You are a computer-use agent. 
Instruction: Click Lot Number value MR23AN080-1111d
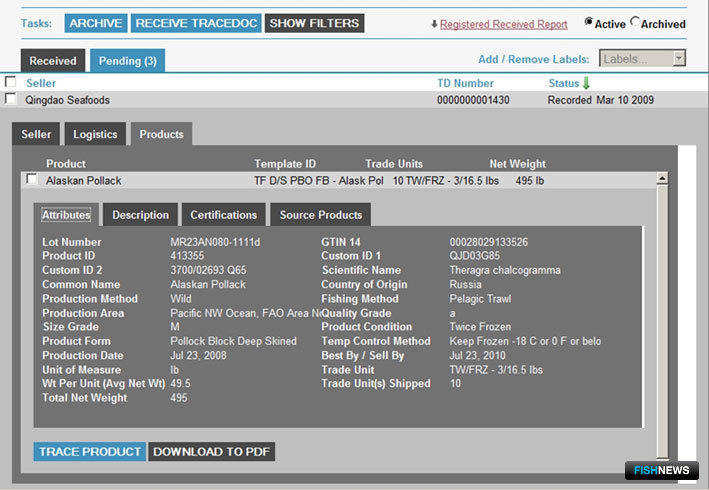[x=215, y=242]
